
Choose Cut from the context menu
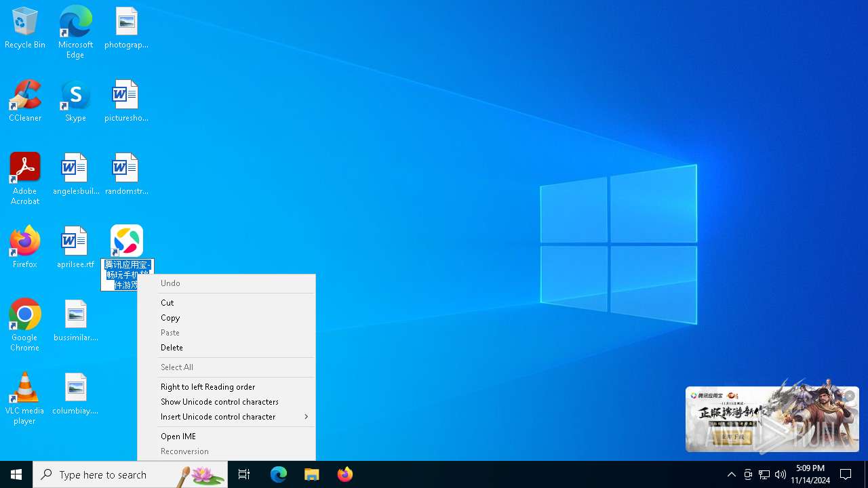pyautogui.click(x=226, y=303)
